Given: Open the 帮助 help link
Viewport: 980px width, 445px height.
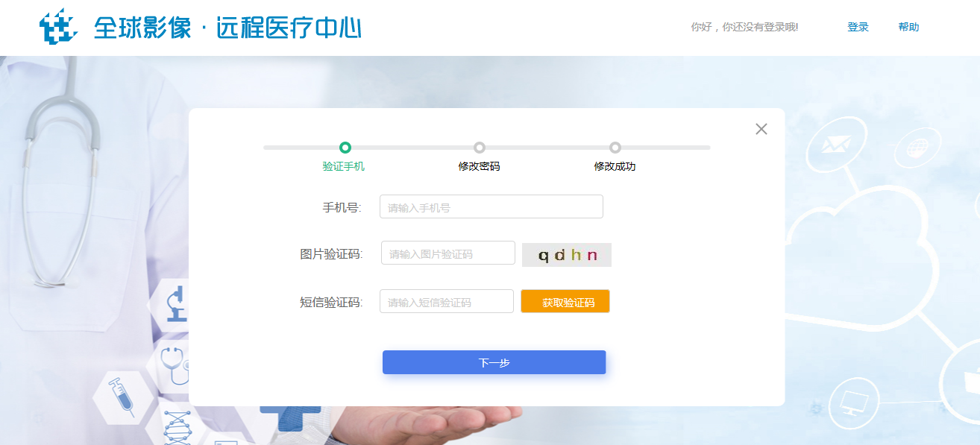Looking at the screenshot, I should click(908, 27).
